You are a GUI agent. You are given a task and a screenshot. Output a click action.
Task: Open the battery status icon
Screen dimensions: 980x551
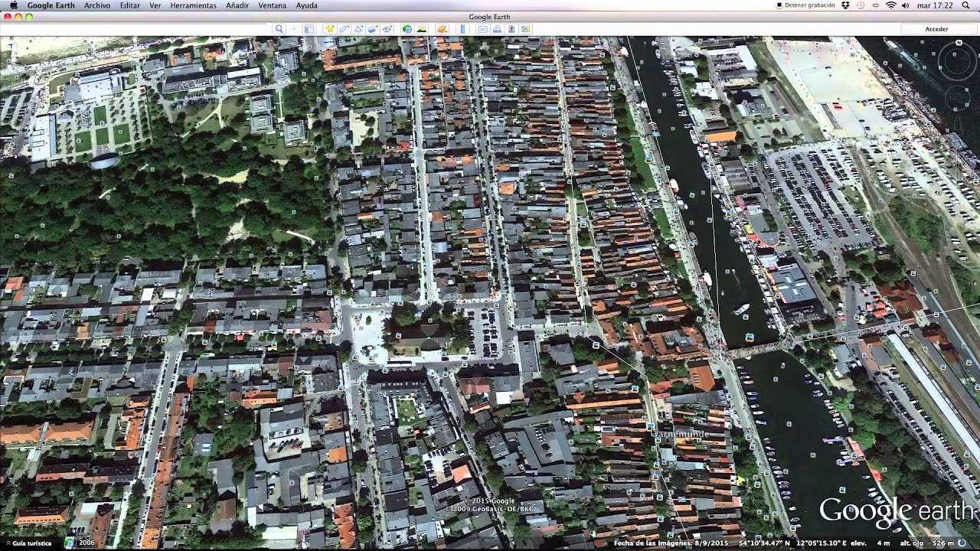(x=876, y=5)
